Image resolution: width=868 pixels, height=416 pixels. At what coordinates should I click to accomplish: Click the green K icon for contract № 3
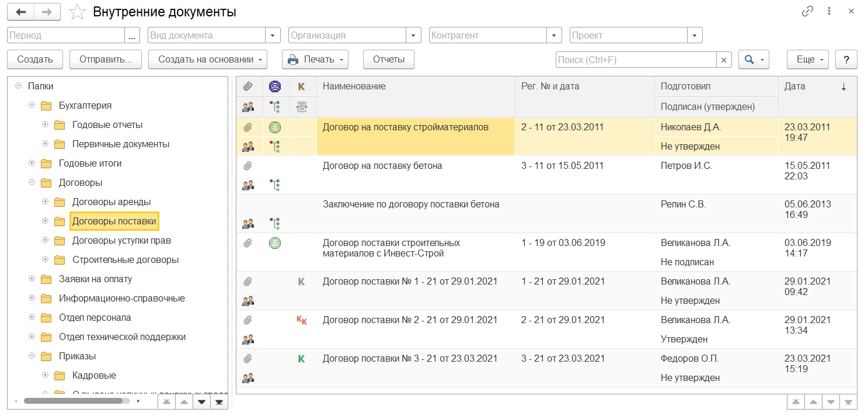coord(302,359)
